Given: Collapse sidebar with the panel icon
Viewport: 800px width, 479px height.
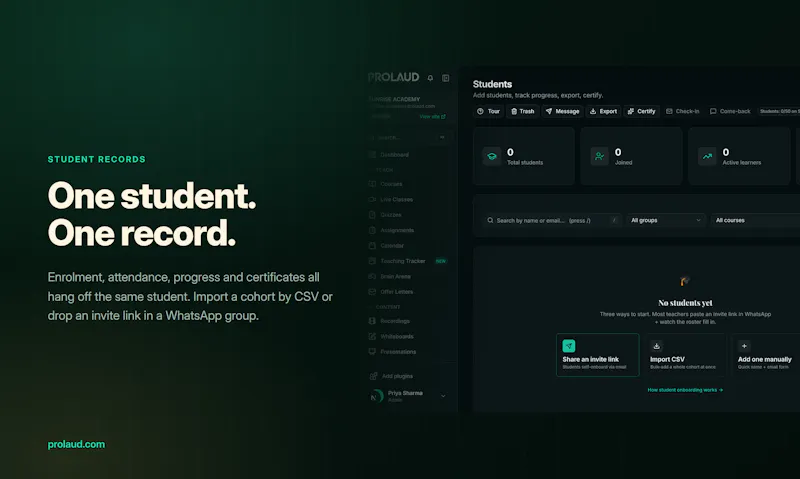Looking at the screenshot, I should pyautogui.click(x=445, y=78).
